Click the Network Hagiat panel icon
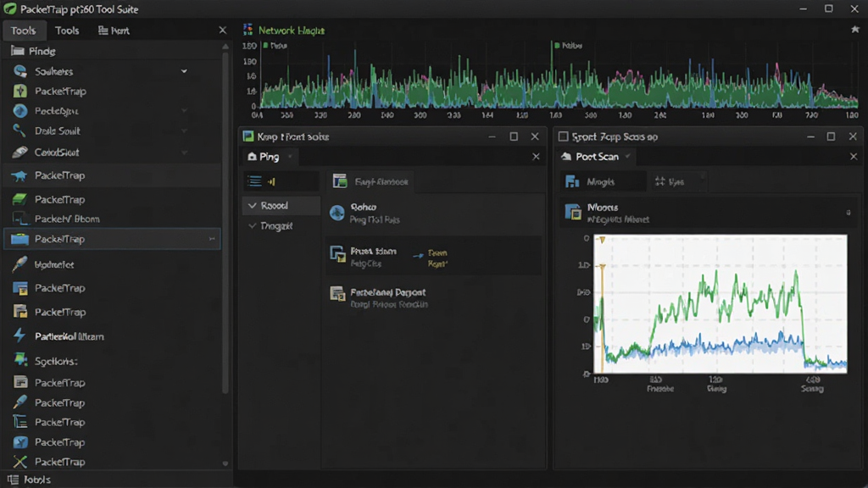Viewport: 868px width, 488px height. [x=248, y=30]
